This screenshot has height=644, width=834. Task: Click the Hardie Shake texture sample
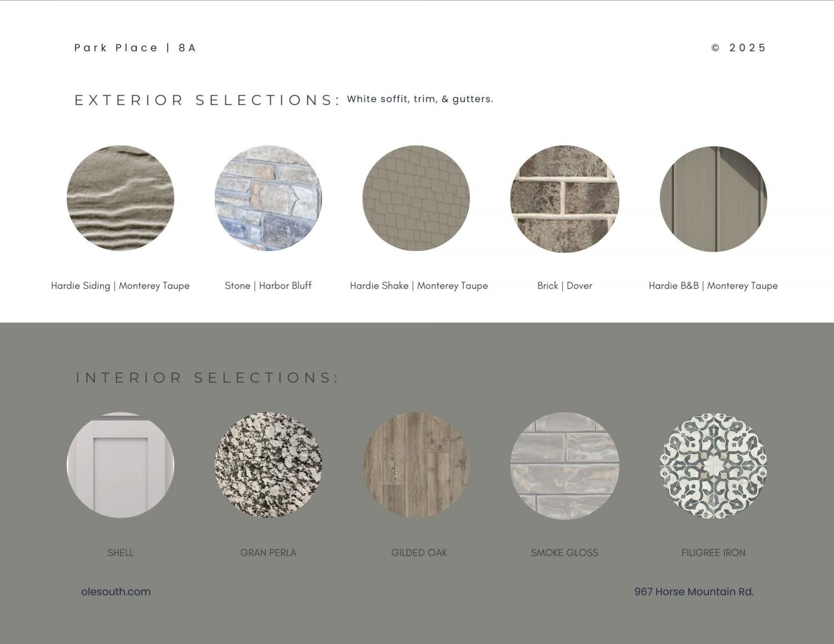pos(416,199)
